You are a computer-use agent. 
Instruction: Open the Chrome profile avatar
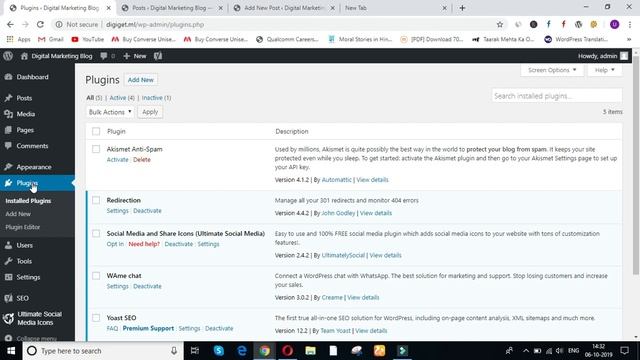coord(614,24)
